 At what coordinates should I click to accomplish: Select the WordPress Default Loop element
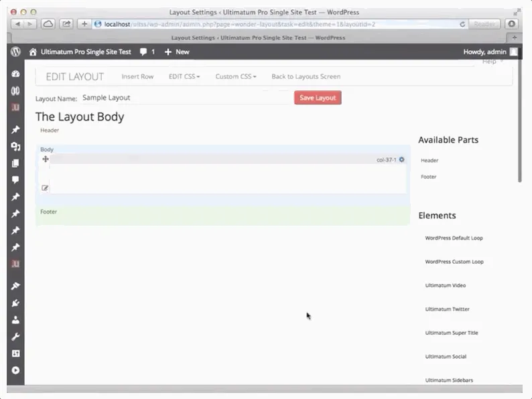coord(454,238)
